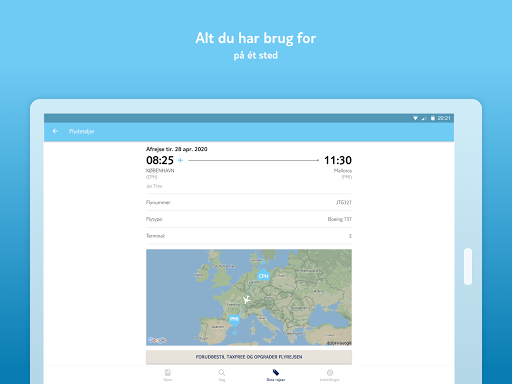Go back using the arrow in header
512x384 pixels.
click(x=55, y=131)
